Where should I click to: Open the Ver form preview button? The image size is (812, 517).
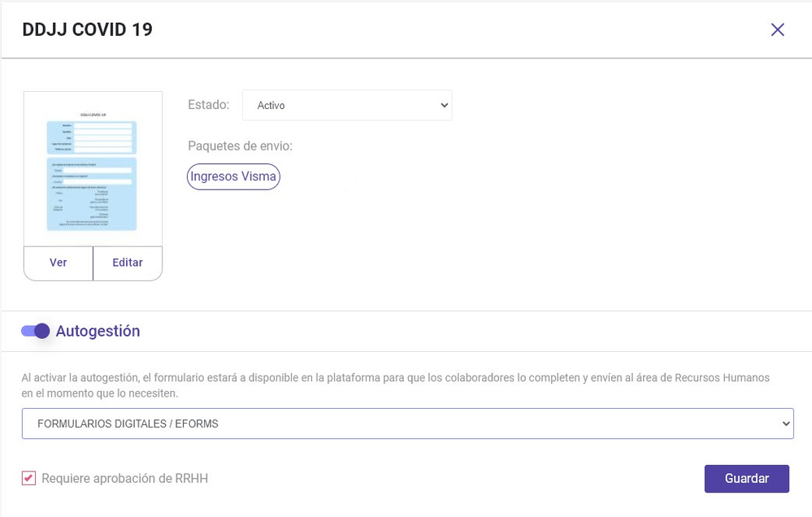59,263
